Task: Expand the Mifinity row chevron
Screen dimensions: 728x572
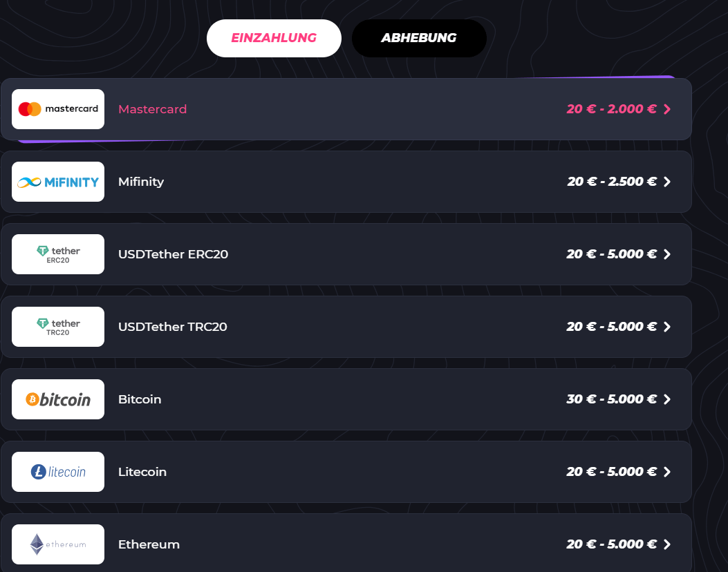Action: 667,182
